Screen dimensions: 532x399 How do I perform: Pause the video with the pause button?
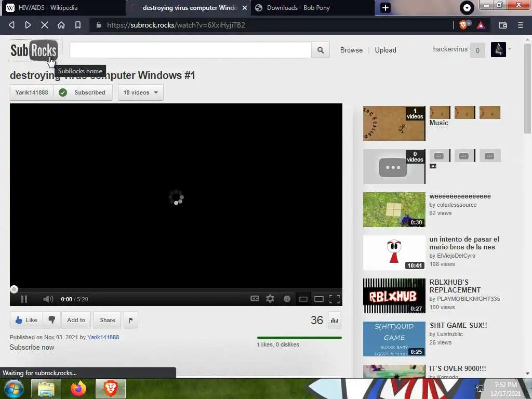coord(24,299)
